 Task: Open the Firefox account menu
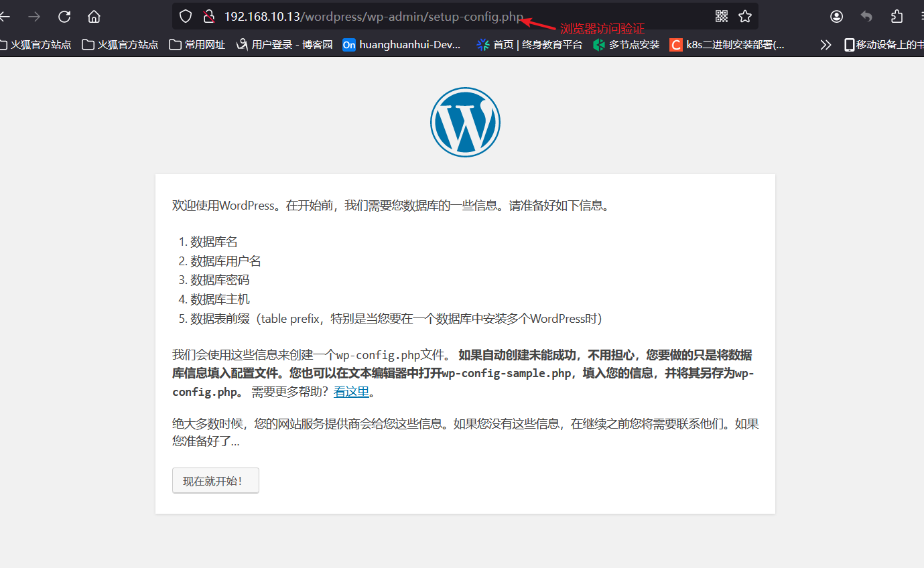click(x=837, y=16)
